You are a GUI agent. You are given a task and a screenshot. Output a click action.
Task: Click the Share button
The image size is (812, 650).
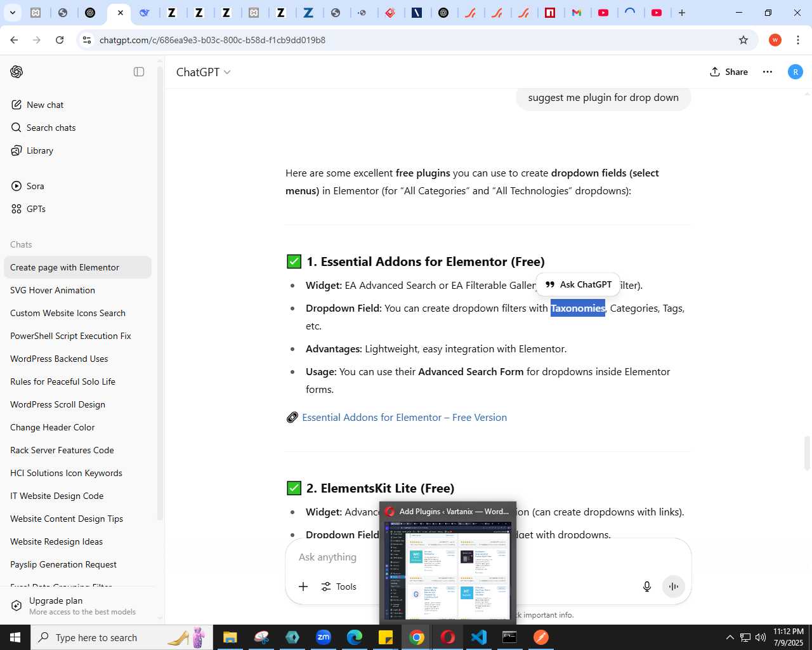tap(729, 72)
